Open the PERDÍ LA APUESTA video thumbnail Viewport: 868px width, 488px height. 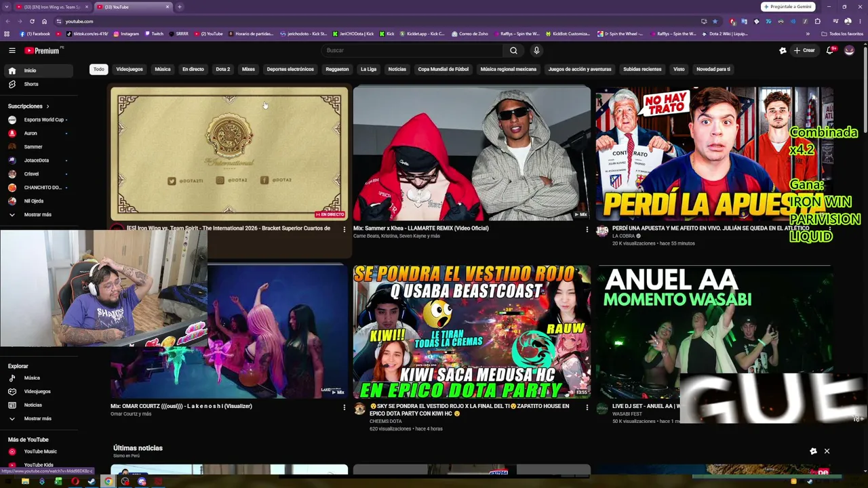click(714, 153)
